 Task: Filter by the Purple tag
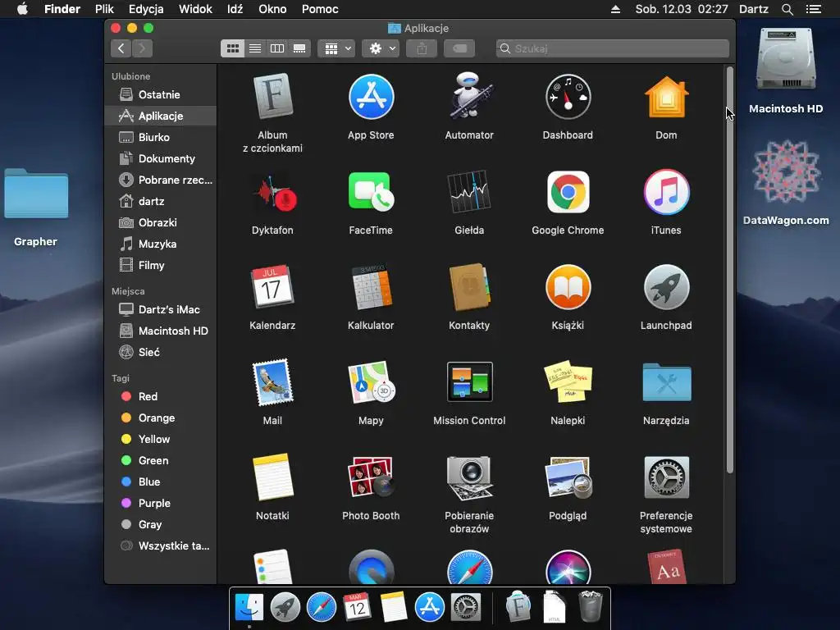tap(161, 504)
